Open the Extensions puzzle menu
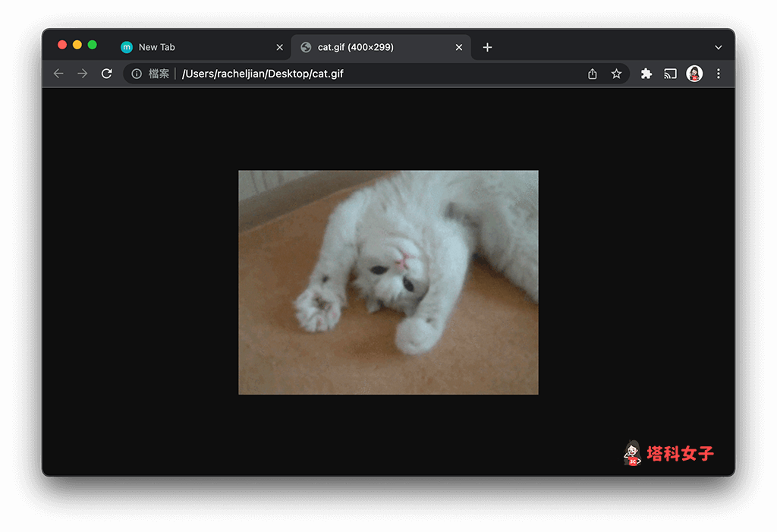 click(x=646, y=74)
